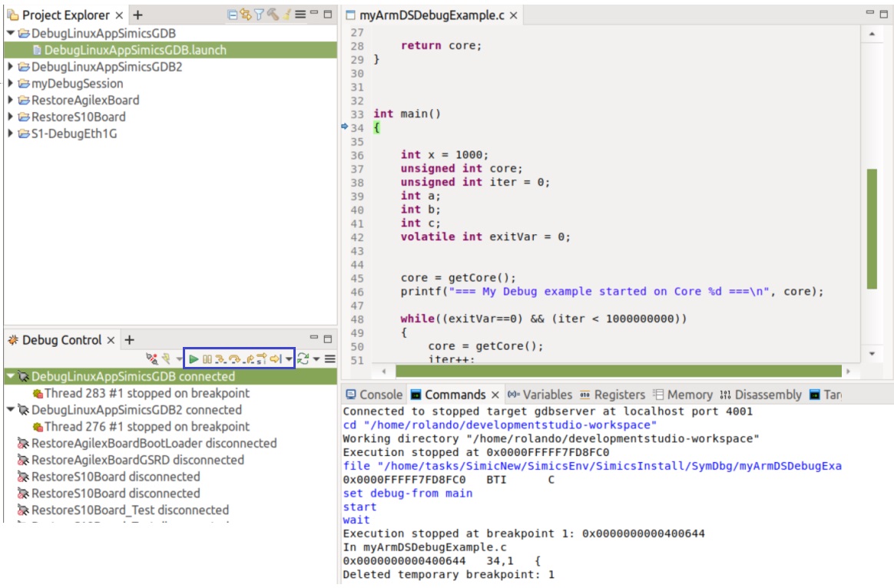Click the editor vertical scrollbar down arrow
Viewport: 894px width, 588px height.
[x=872, y=354]
